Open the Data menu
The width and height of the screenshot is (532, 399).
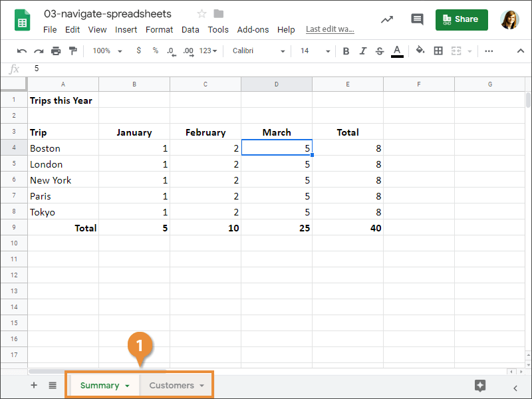(x=190, y=29)
